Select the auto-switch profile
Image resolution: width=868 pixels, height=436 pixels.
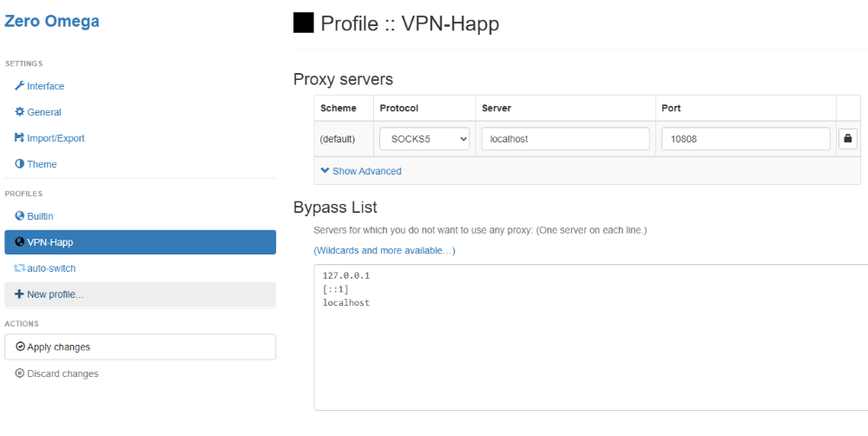(x=51, y=268)
